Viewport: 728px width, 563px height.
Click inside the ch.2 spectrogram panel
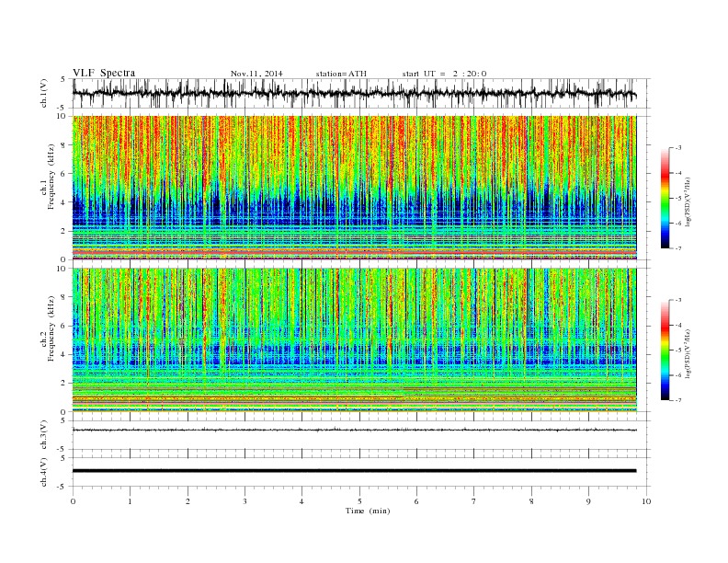coord(354,339)
